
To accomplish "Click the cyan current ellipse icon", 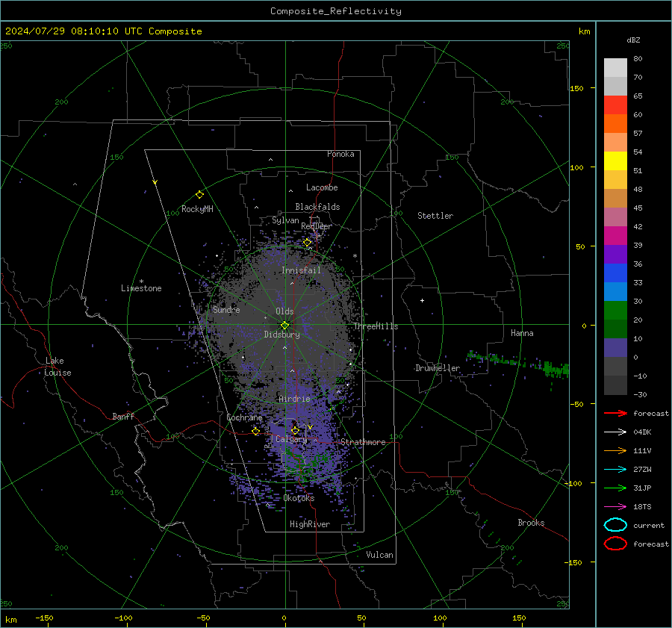I will pos(615,525).
